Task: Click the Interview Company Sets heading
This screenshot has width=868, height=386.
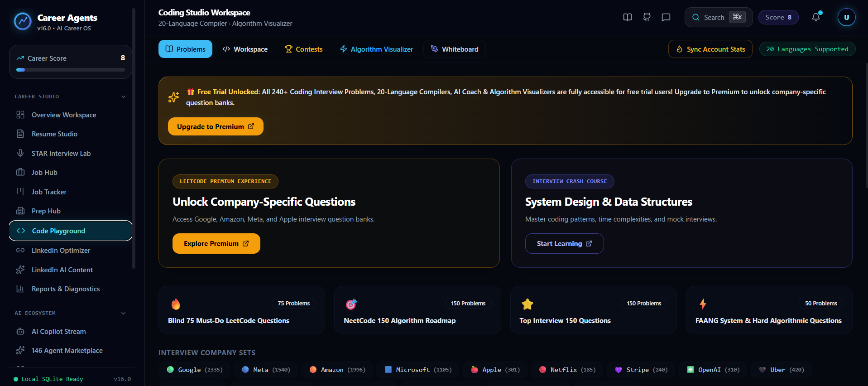Action: (207, 352)
